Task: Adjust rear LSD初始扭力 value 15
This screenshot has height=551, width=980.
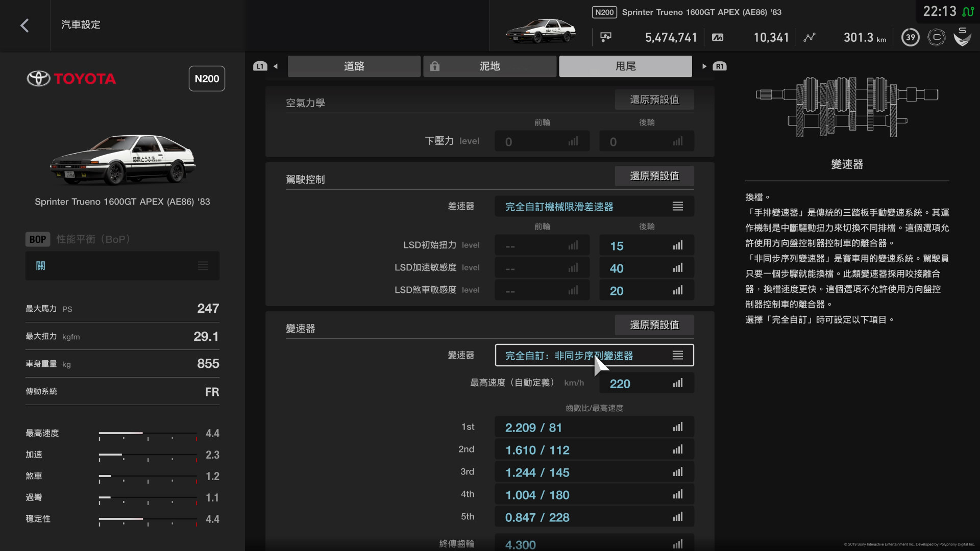Action: (646, 245)
